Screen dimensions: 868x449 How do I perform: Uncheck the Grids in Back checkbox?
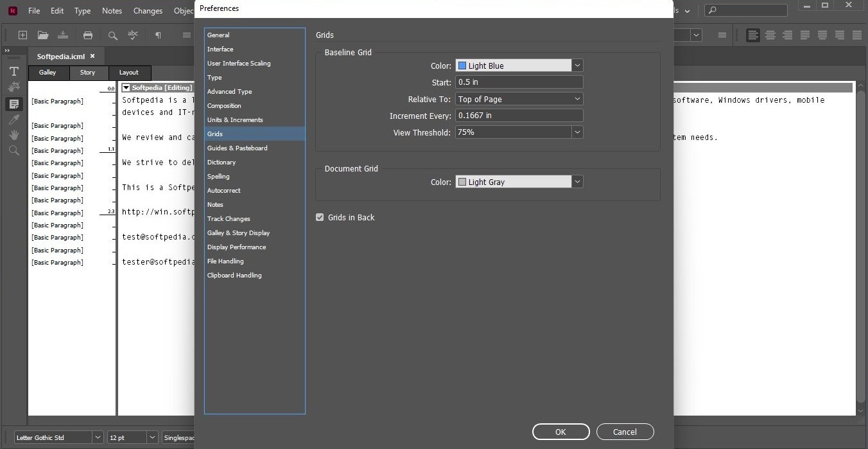pyautogui.click(x=320, y=218)
